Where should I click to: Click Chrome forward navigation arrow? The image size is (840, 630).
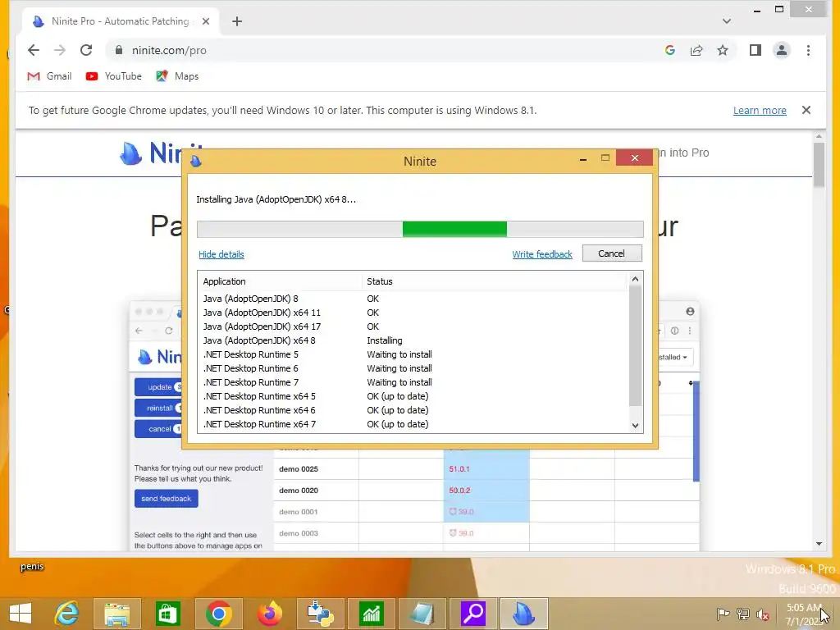click(59, 50)
